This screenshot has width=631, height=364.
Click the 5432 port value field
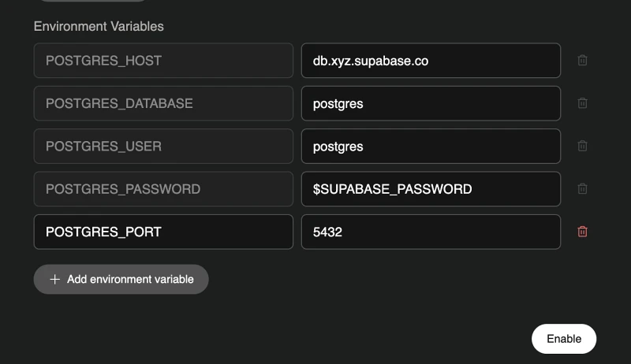coord(431,232)
